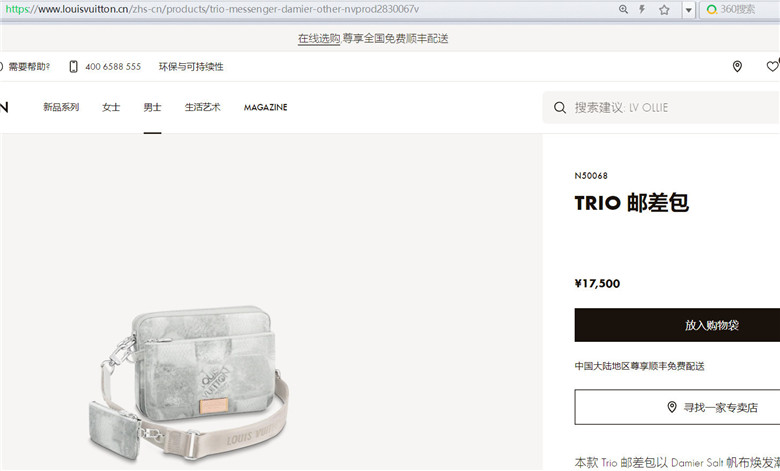Image resolution: width=780 pixels, height=471 pixels.
Task: Click the phone icon beside 400 6588 555
Action: pos(73,67)
